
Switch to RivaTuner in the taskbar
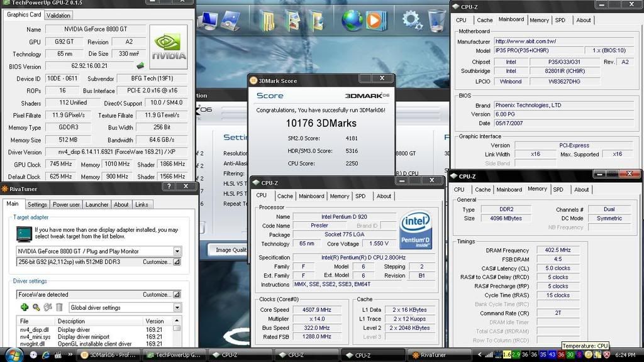440,355
